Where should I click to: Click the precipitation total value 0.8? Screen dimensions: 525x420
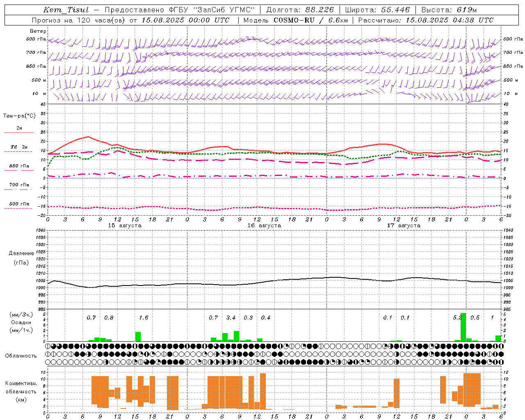pos(109,318)
